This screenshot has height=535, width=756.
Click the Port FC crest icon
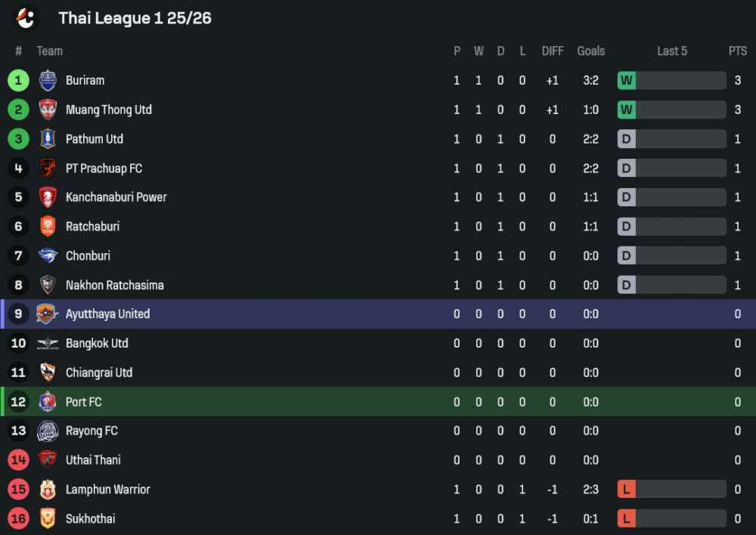(x=48, y=402)
